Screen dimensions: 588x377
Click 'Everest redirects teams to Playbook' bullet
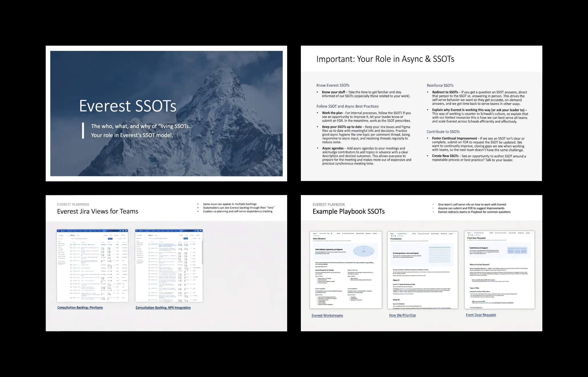click(x=474, y=212)
